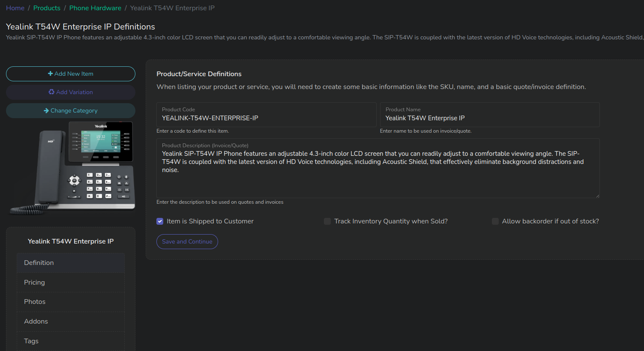Click the 'Product/Service Definitions' heading
The width and height of the screenshot is (644, 351).
point(199,74)
